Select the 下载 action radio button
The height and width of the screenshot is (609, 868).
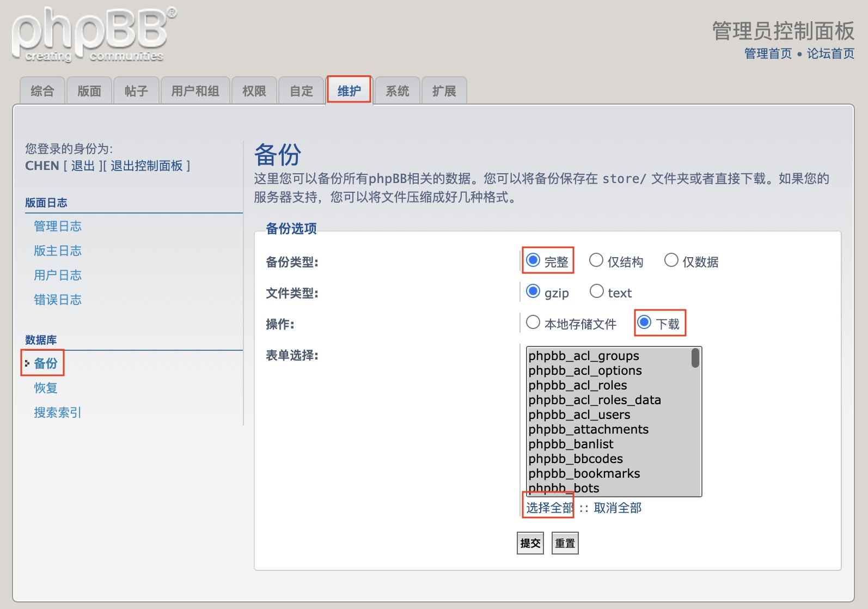point(644,322)
